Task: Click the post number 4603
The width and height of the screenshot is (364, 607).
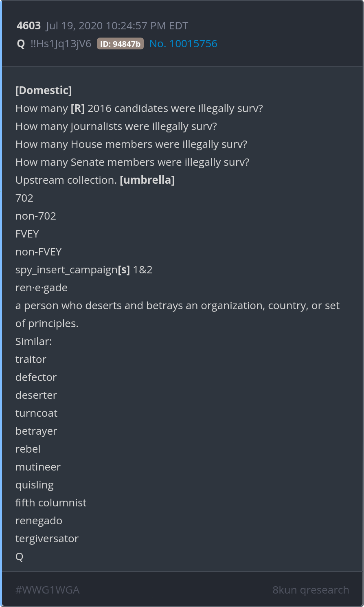Action: click(29, 26)
